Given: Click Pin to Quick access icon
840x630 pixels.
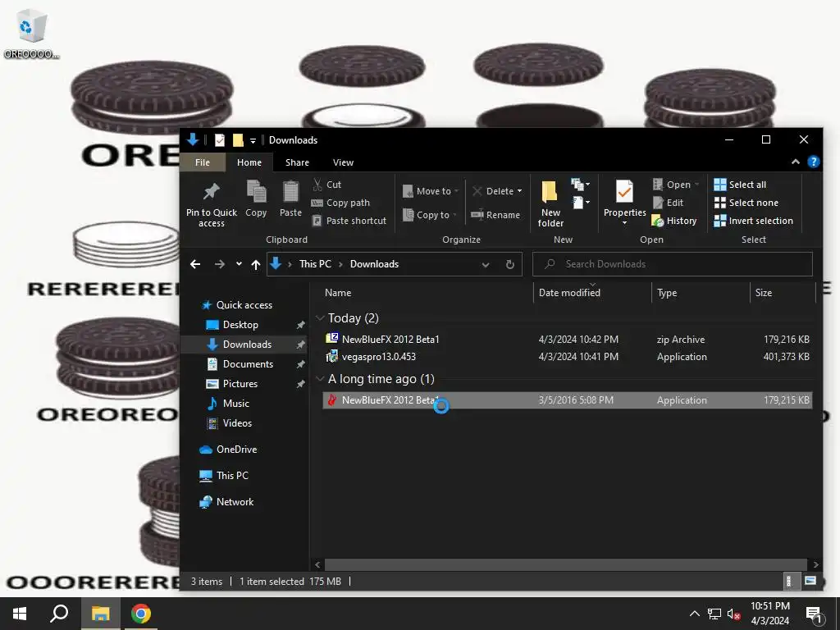Looking at the screenshot, I should (211, 204).
